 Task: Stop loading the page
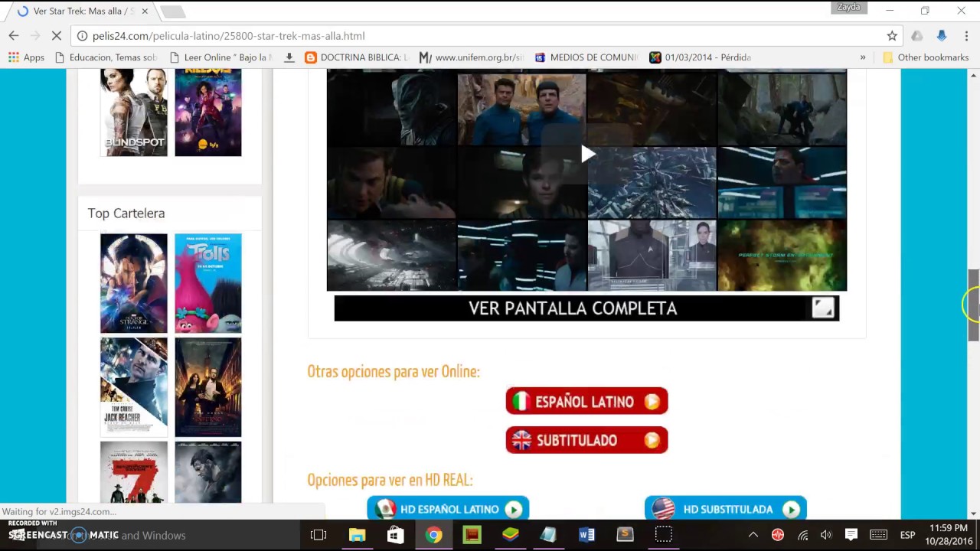click(x=57, y=36)
